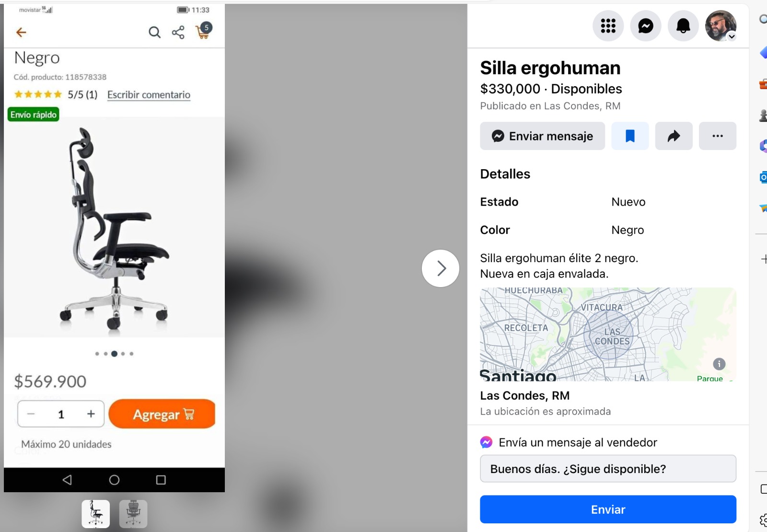Open the notifications bell
Image resolution: width=767 pixels, height=532 pixels.
(683, 26)
